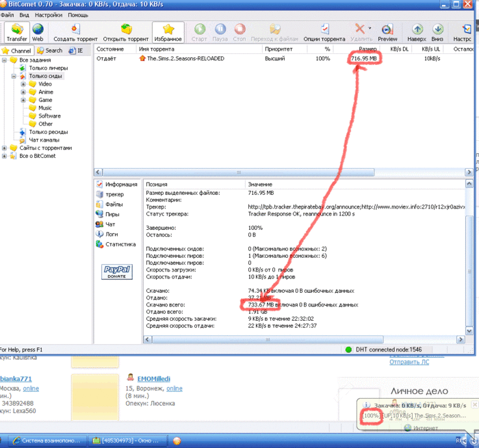This screenshot has width=479, height=448.
Task: Click the PayPal Donate button
Action: pyautogui.click(x=117, y=272)
